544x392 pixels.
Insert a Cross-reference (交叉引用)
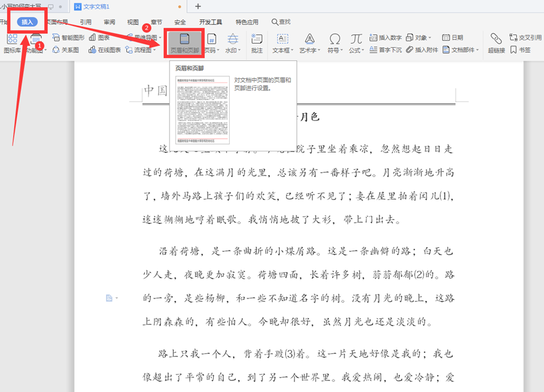[525, 38]
